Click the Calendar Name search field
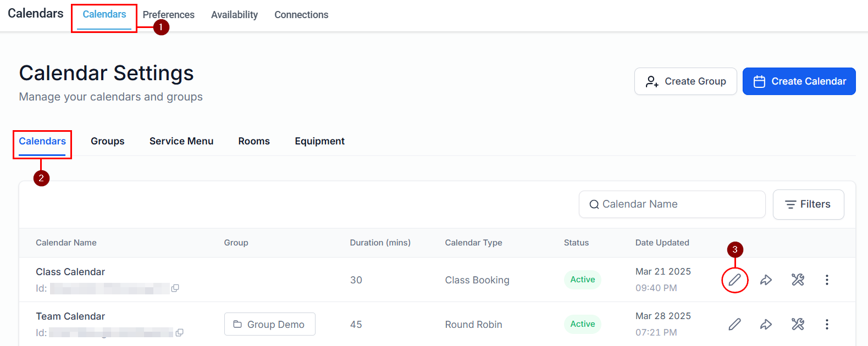Screen dimensions: 868x346 672,204
